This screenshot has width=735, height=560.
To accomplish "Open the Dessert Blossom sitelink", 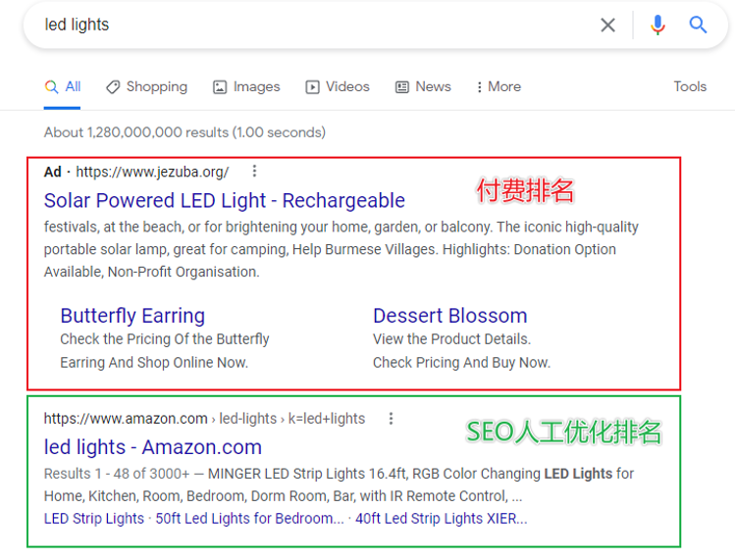I will click(x=449, y=316).
